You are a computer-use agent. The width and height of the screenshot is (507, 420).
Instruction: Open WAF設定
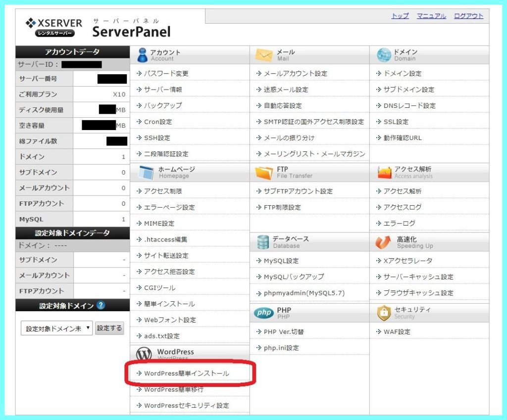tap(397, 332)
